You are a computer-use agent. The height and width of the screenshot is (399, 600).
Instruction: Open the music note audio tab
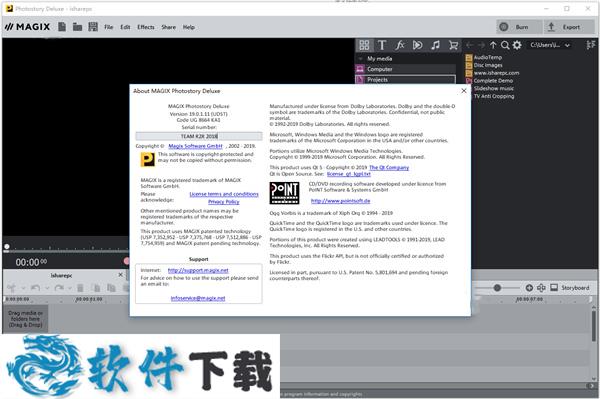point(435,45)
